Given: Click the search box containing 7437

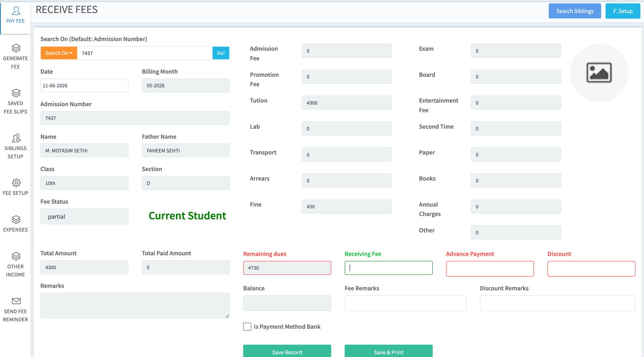Looking at the screenshot, I should 144,53.
